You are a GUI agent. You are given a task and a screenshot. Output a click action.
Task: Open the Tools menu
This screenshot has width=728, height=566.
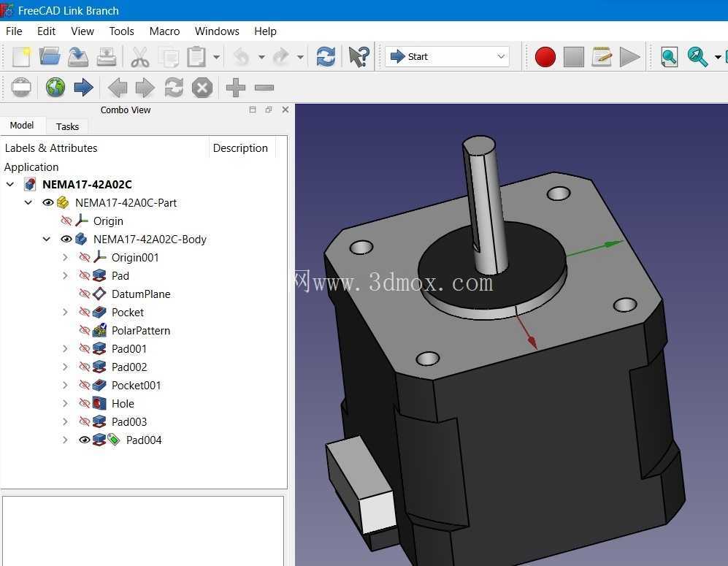point(121,31)
